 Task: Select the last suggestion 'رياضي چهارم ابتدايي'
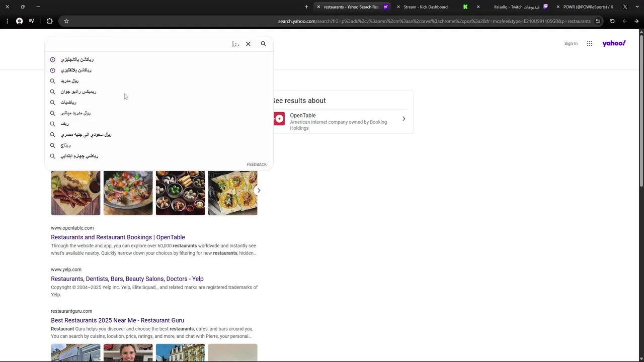point(79,156)
